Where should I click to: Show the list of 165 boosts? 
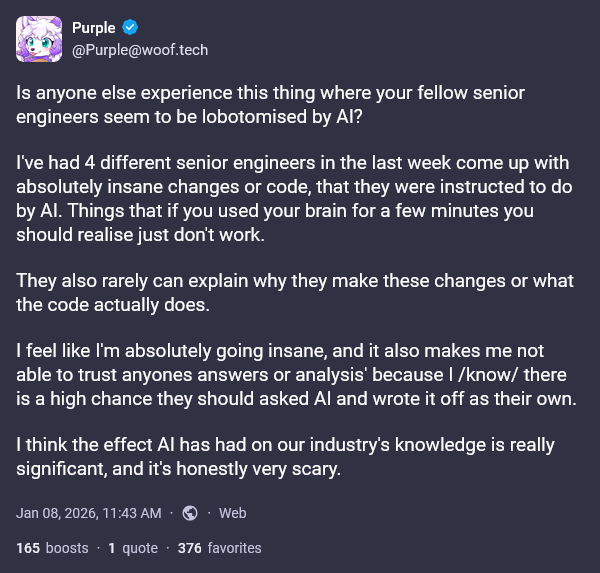coord(52,548)
